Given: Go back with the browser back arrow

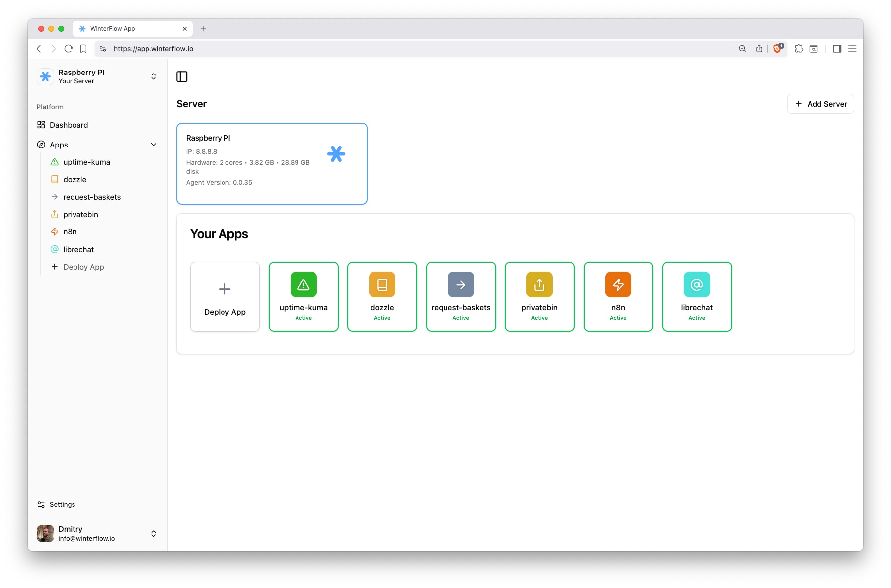Looking at the screenshot, I should point(39,49).
